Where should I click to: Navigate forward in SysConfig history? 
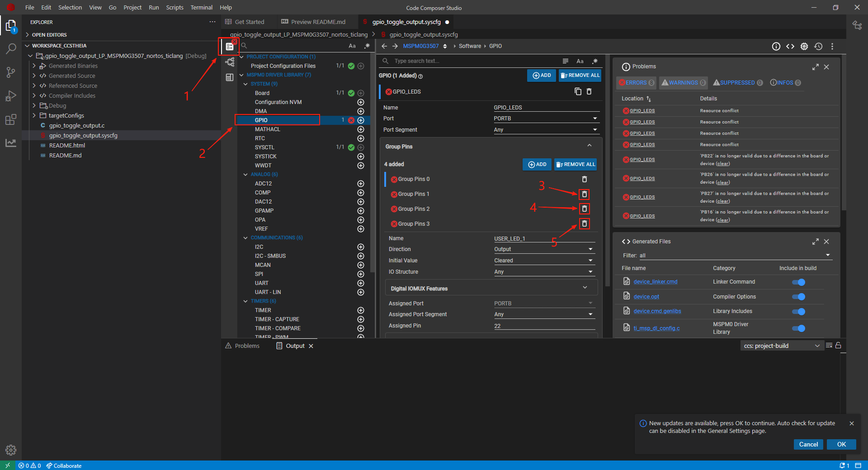click(395, 46)
